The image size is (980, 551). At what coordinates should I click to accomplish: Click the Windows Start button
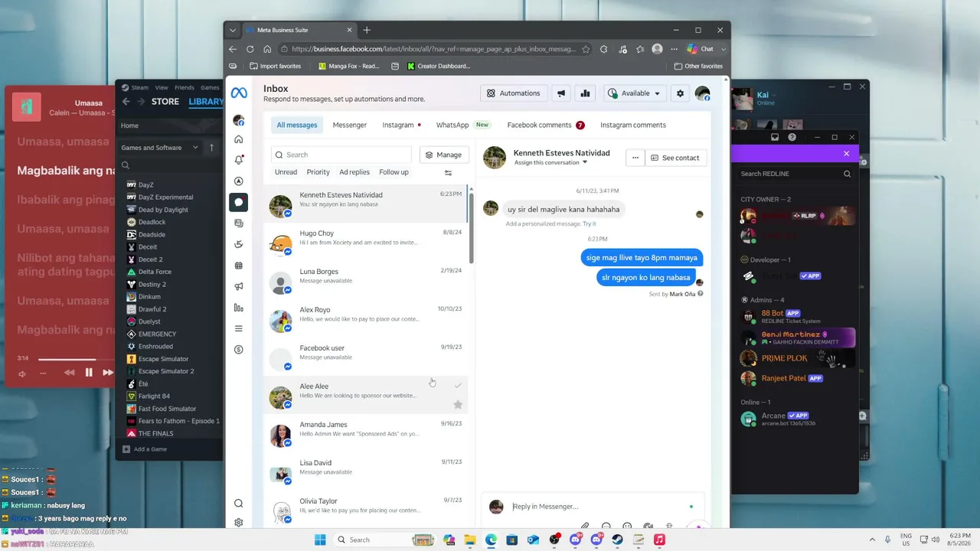pyautogui.click(x=321, y=540)
